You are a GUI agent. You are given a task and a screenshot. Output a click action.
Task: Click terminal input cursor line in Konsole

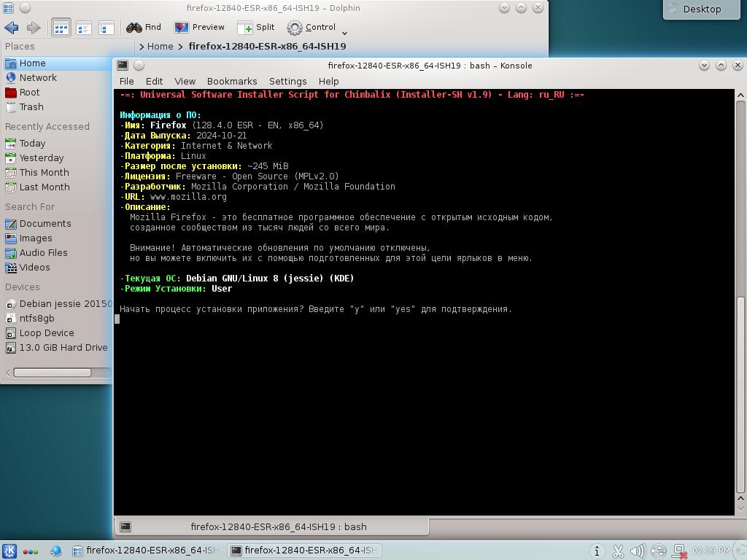tap(117, 319)
